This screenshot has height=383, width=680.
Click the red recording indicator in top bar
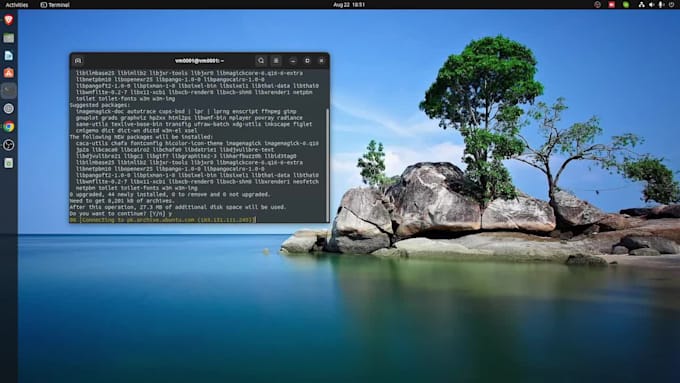(611, 5)
